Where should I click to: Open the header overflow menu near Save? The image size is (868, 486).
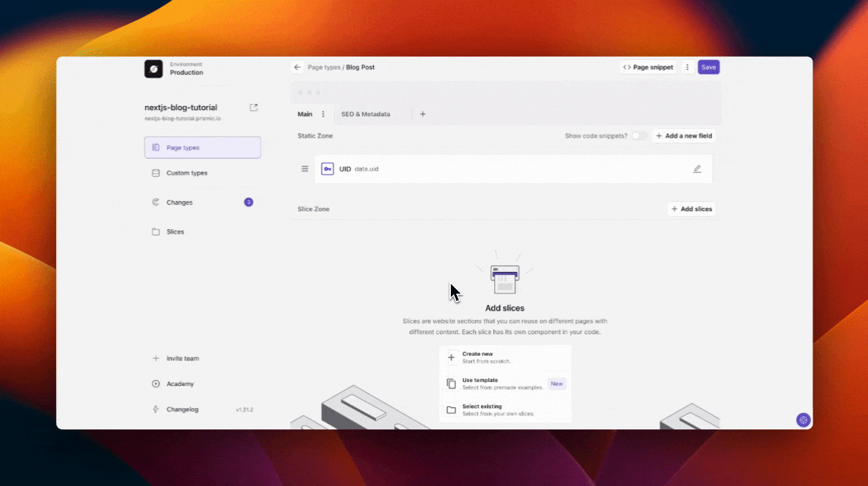click(x=687, y=67)
